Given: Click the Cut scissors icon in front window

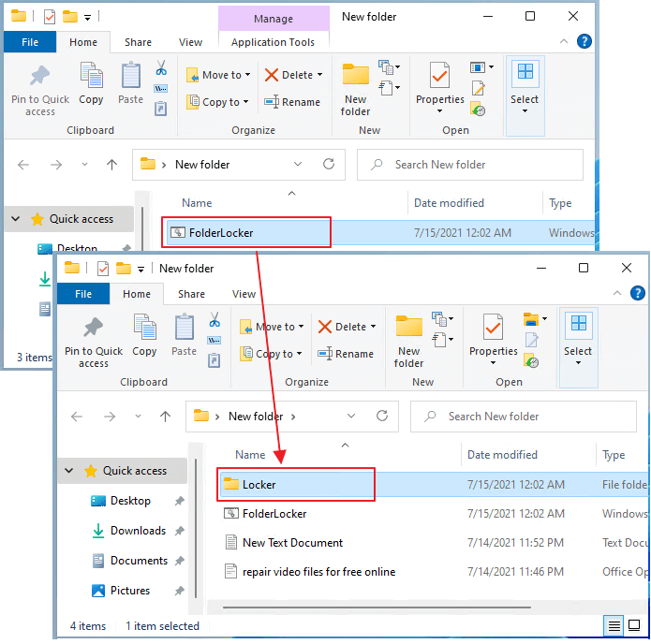Looking at the screenshot, I should pos(215,320).
